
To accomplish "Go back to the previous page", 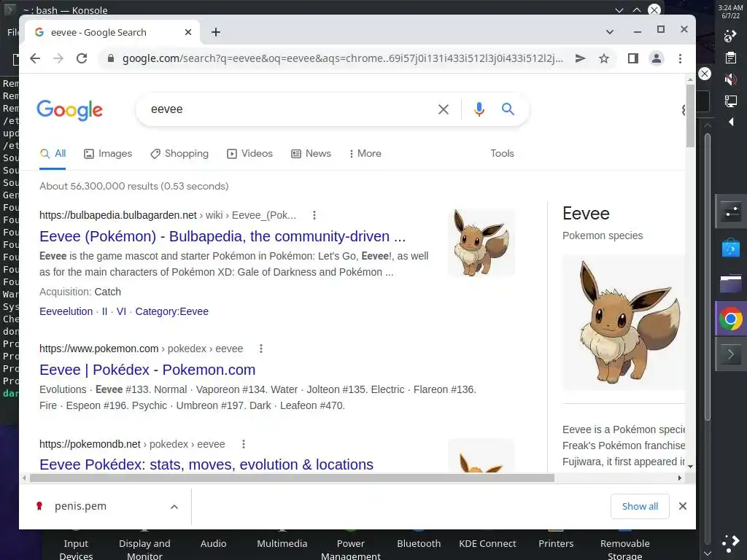I will 35,58.
